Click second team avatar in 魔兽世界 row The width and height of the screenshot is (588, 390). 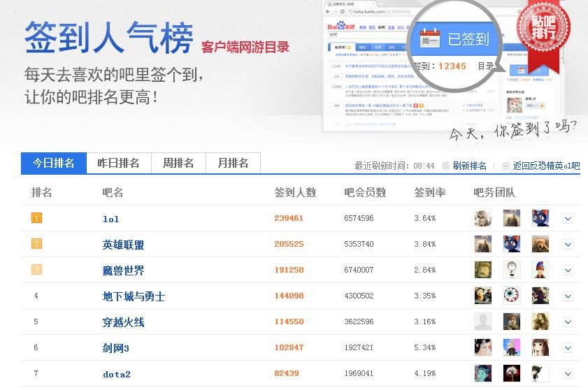coord(512,270)
